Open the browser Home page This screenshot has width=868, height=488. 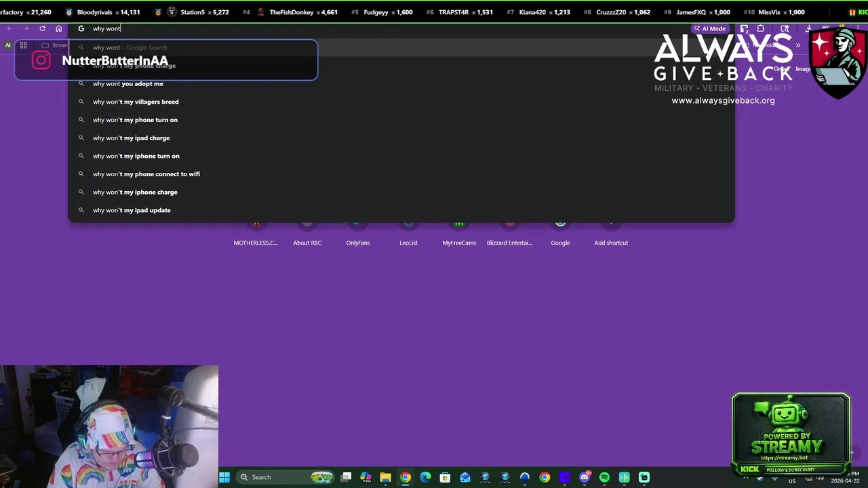click(59, 28)
